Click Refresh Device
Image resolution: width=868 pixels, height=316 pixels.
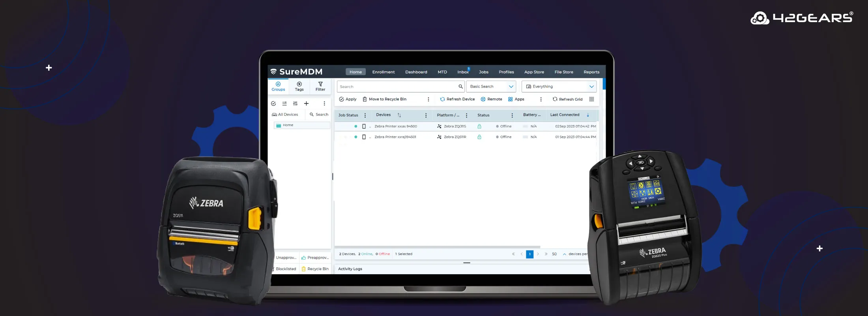coord(457,99)
